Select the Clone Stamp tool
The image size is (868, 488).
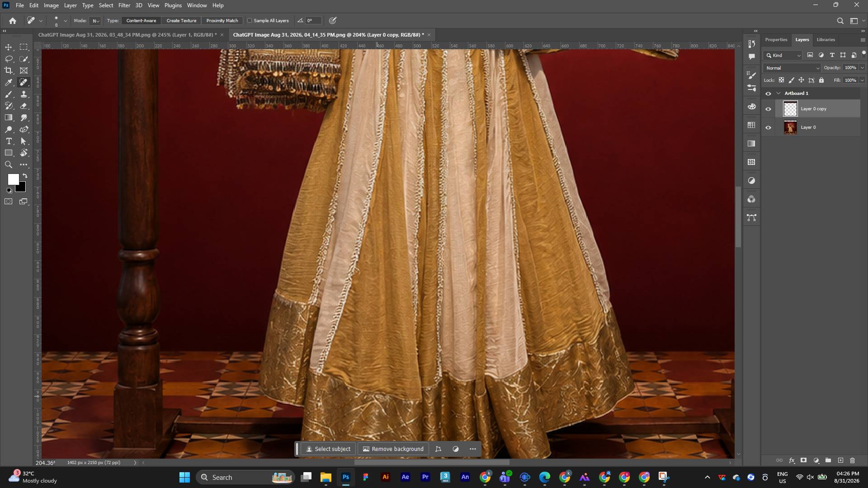coord(24,94)
